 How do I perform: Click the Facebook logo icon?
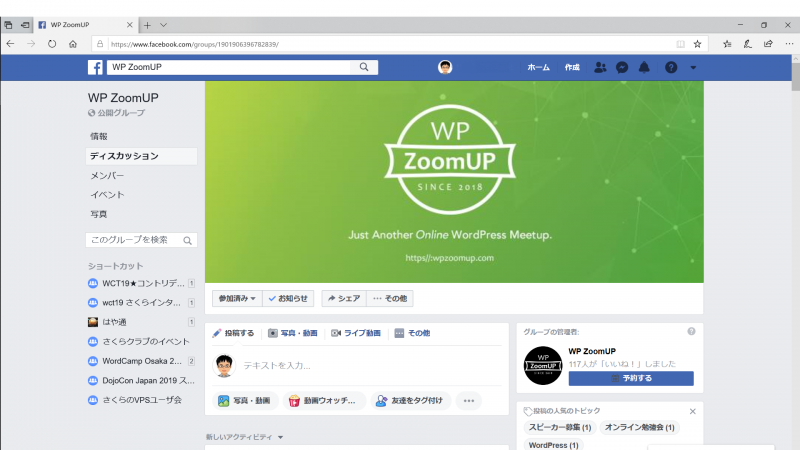[95, 67]
